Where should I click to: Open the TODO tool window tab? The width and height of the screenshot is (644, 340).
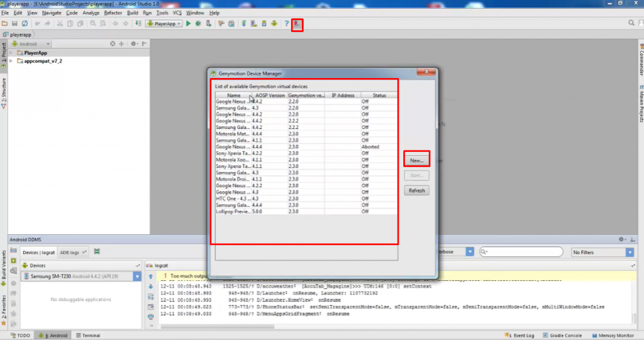click(x=20, y=336)
